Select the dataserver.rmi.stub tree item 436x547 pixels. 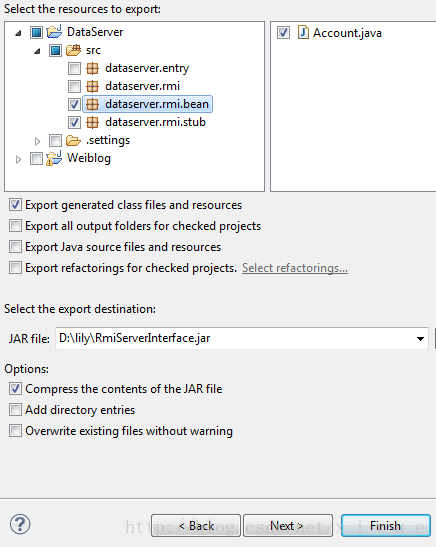pyautogui.click(x=155, y=122)
